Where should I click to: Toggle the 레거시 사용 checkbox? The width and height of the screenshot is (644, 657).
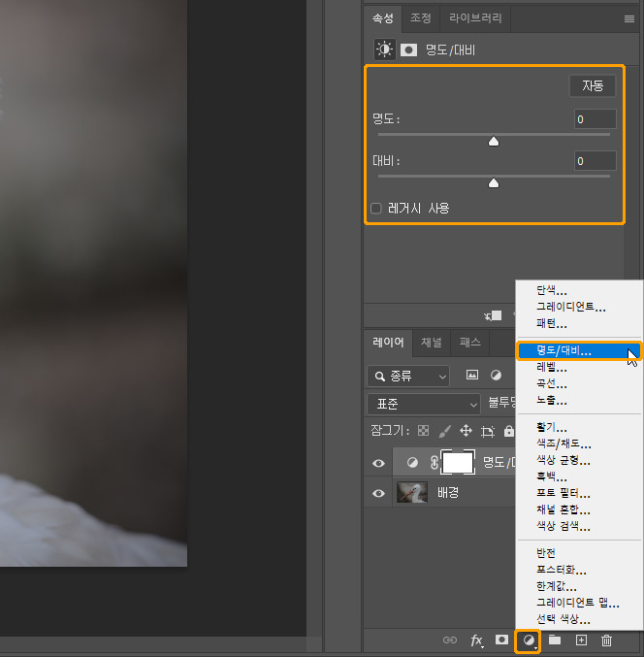click(x=376, y=209)
